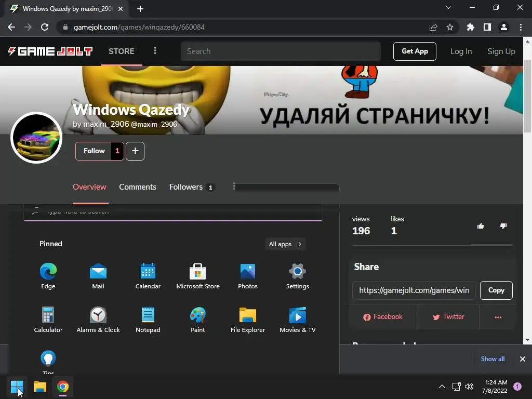Open Microsoft Store pinned app
Image resolution: width=532 pixels, height=399 pixels.
pyautogui.click(x=198, y=275)
